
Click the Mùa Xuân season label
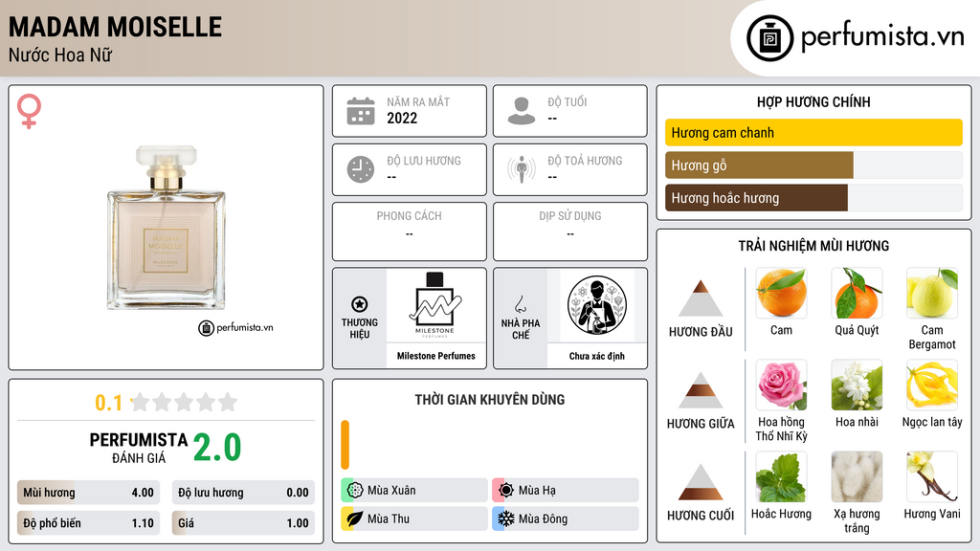coord(391,490)
